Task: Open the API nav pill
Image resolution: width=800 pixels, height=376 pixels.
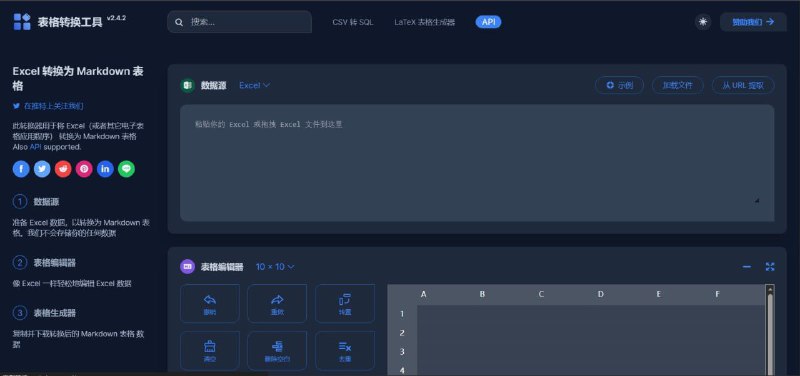Action: (488, 22)
